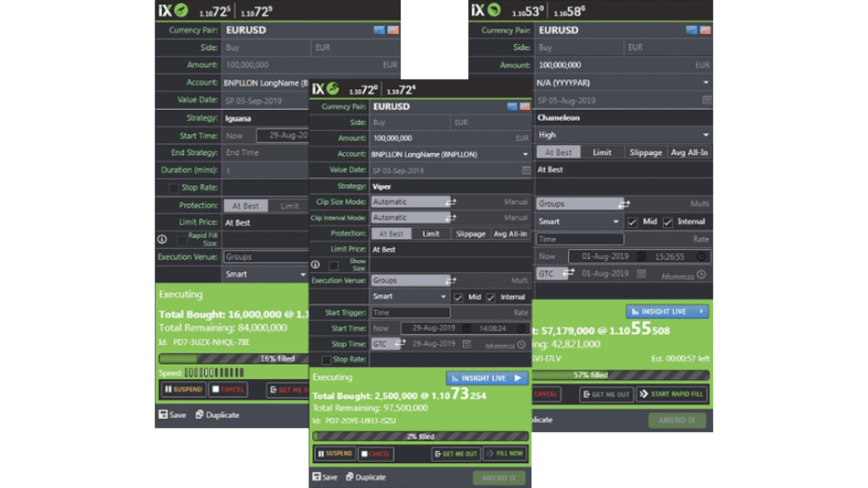This screenshot has width=868, height=488.
Task: Swap the Clip Size Mode toggle arrows
Action: (451, 202)
